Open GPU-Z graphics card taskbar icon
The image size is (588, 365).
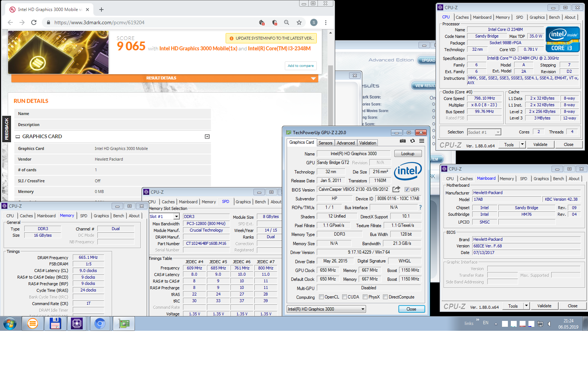[124, 323]
